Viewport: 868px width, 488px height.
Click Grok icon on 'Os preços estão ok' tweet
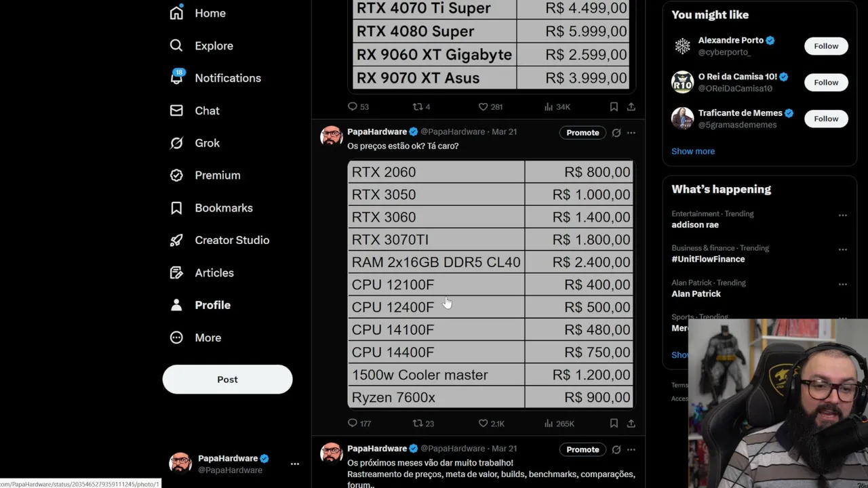pyautogui.click(x=616, y=133)
